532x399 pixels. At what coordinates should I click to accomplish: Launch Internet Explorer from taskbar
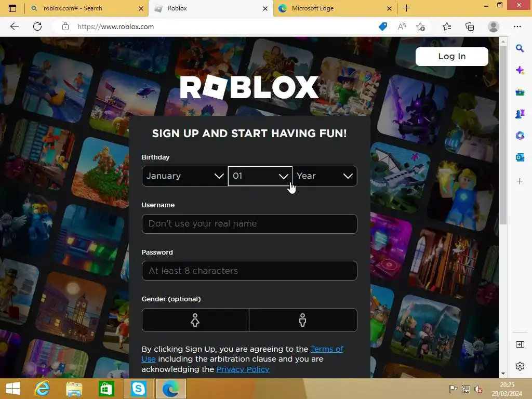click(x=42, y=389)
